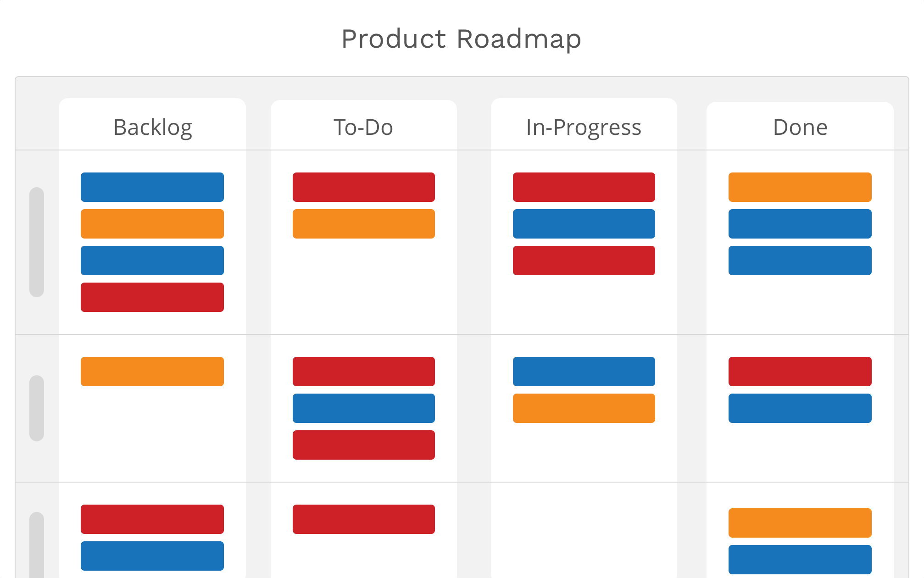Click the Done column header
This screenshot has width=924, height=578.
pos(800,127)
